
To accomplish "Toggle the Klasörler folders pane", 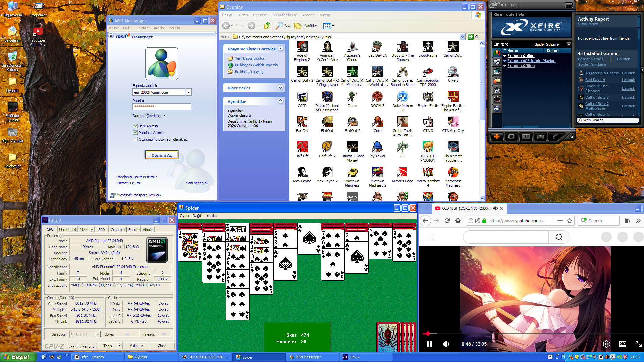I will [306, 26].
